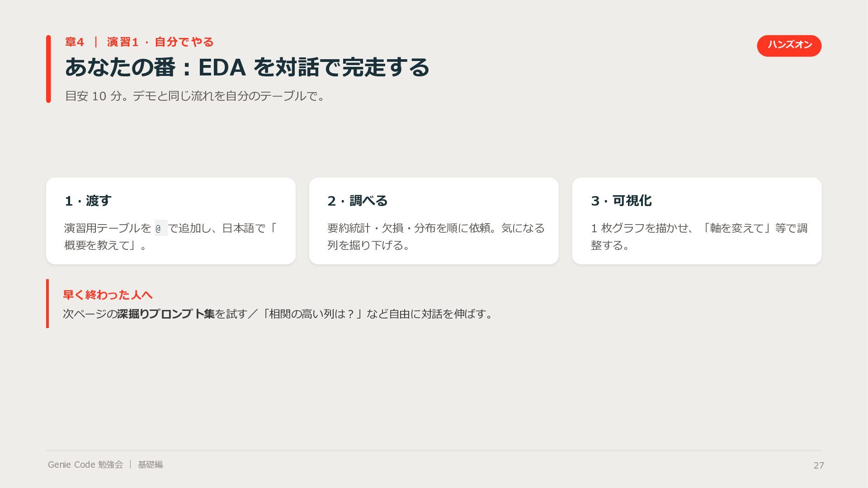Click the 早く終わった人へ callout heading

click(108, 295)
